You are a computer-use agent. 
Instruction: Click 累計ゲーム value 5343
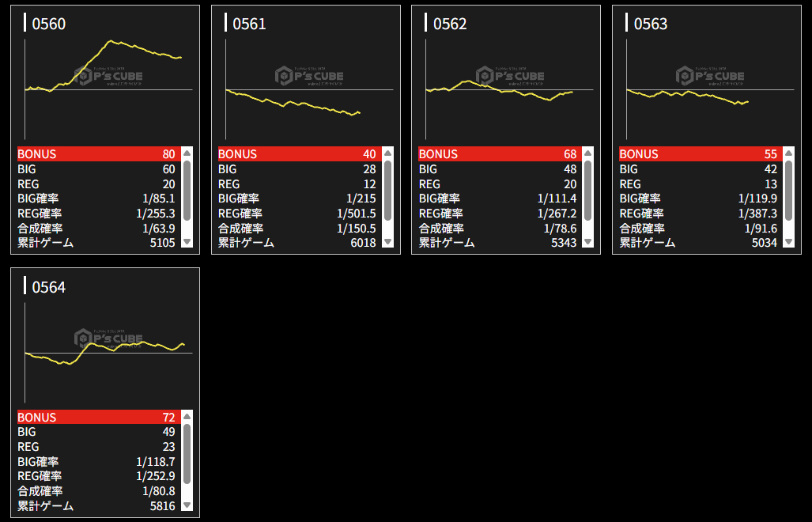[x=564, y=243]
